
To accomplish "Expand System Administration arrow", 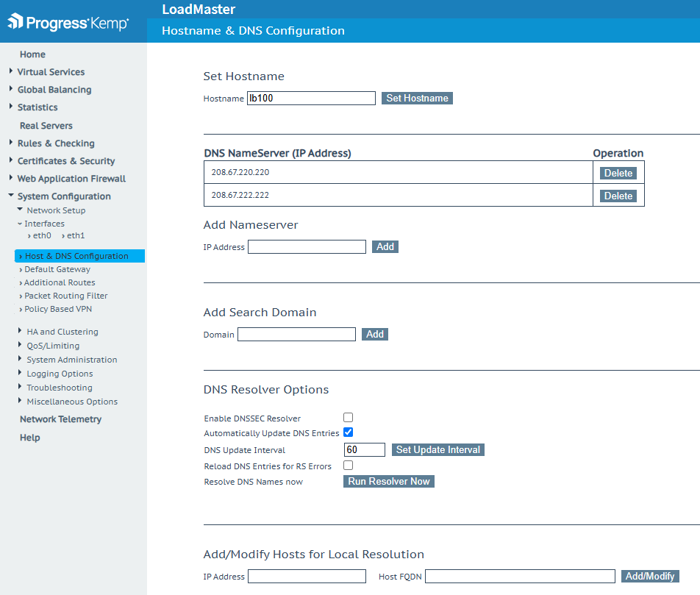I will tap(20, 358).
